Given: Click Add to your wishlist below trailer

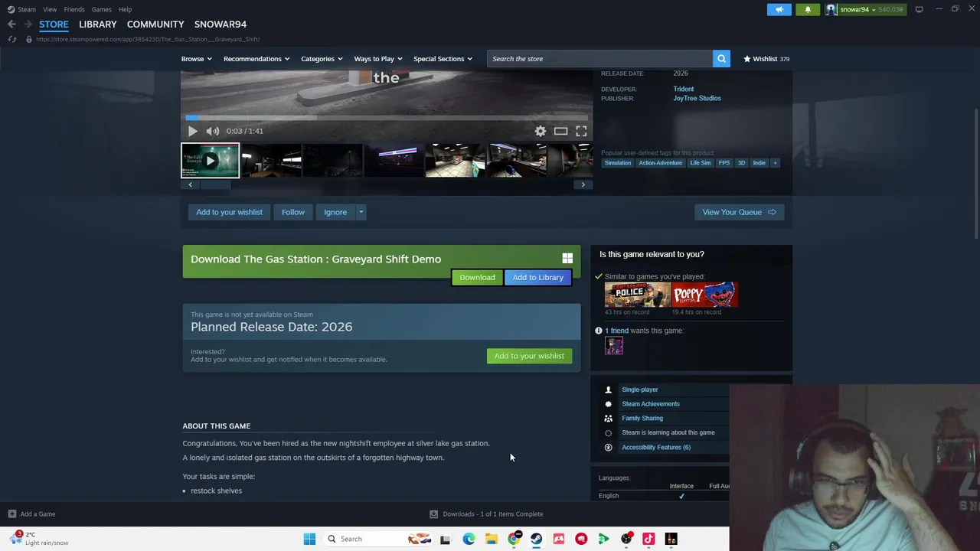Looking at the screenshot, I should pyautogui.click(x=229, y=212).
